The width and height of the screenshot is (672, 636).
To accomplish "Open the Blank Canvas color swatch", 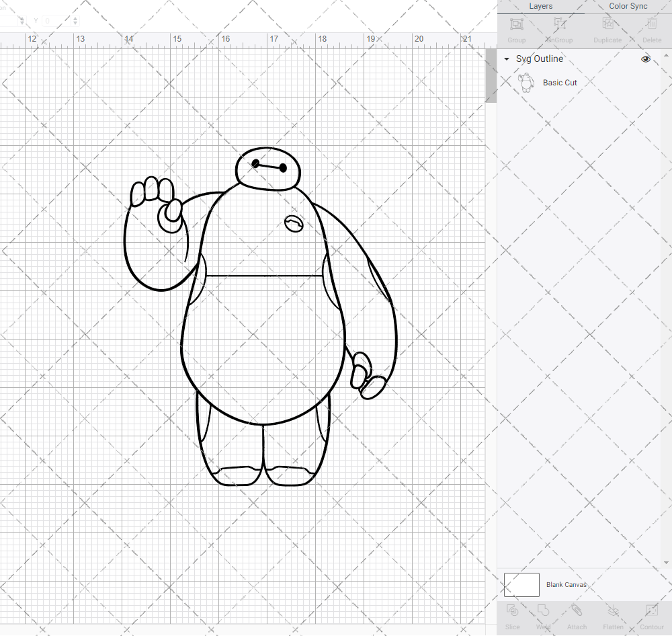I will pyautogui.click(x=521, y=584).
